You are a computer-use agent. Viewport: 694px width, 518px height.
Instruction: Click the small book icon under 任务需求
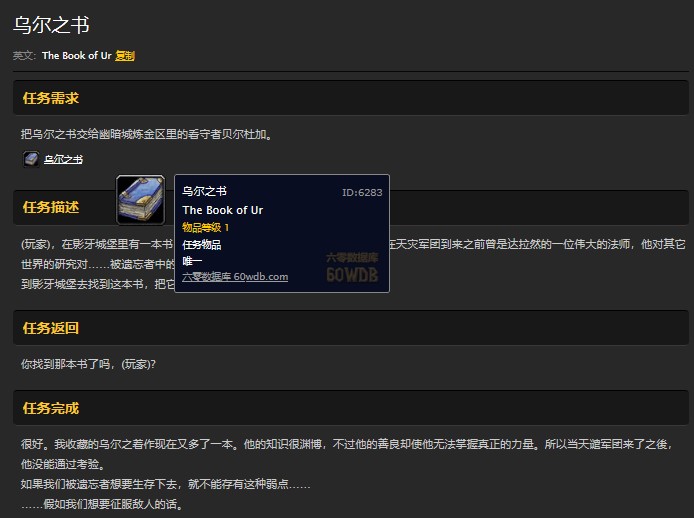point(31,159)
